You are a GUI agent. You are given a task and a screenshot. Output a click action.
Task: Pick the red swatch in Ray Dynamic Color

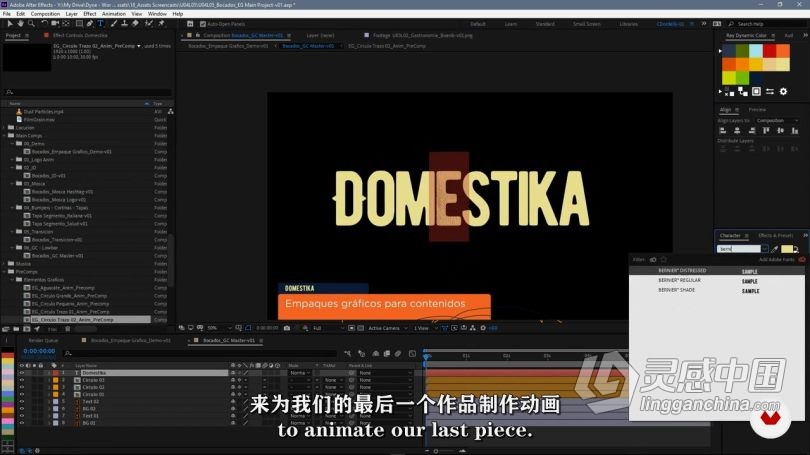[770, 51]
